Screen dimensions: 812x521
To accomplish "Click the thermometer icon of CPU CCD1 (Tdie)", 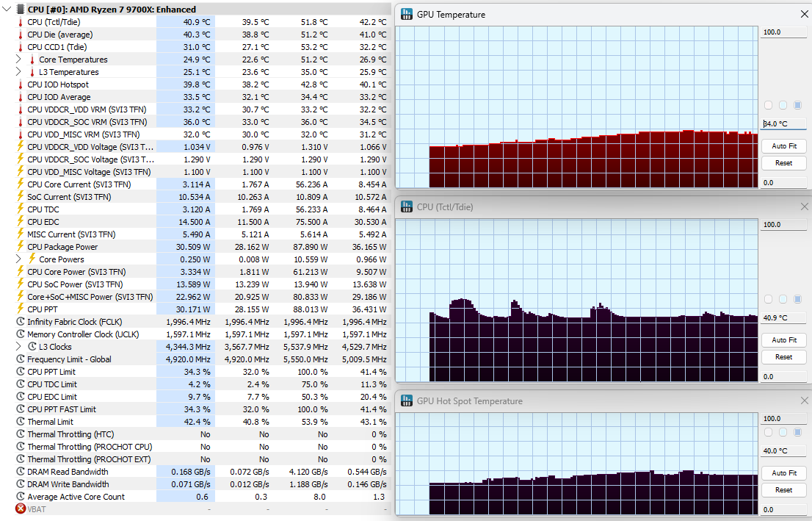I will pyautogui.click(x=21, y=46).
